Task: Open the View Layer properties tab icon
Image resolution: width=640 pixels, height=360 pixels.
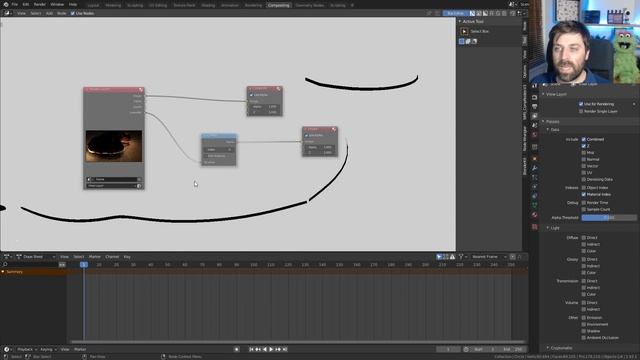Action: [x=535, y=116]
